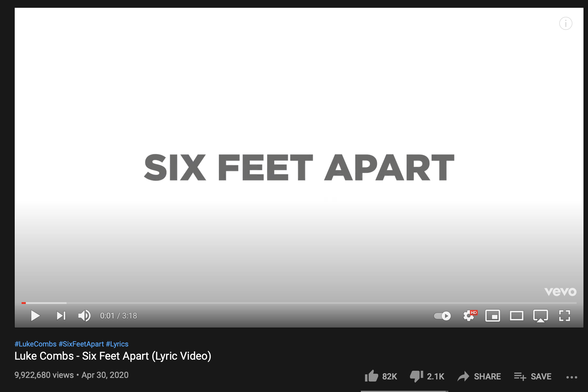Image resolution: width=588 pixels, height=392 pixels.
Task: Open the #SixFeetApart hashtag link
Action: [81, 344]
